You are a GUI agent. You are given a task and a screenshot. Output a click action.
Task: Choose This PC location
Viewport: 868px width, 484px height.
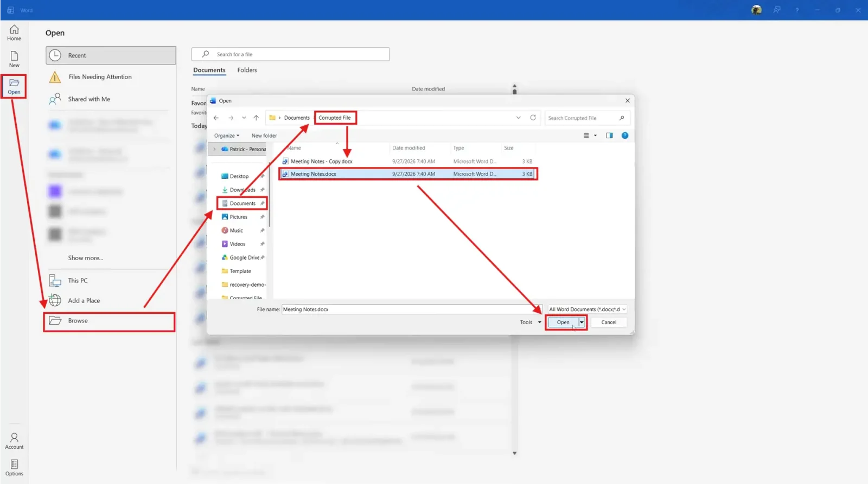78,281
